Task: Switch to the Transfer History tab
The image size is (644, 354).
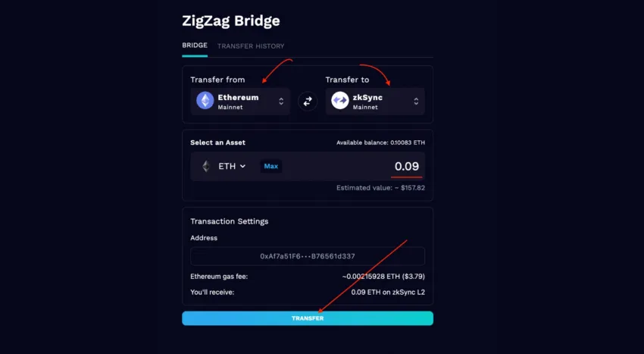Action: click(x=251, y=46)
